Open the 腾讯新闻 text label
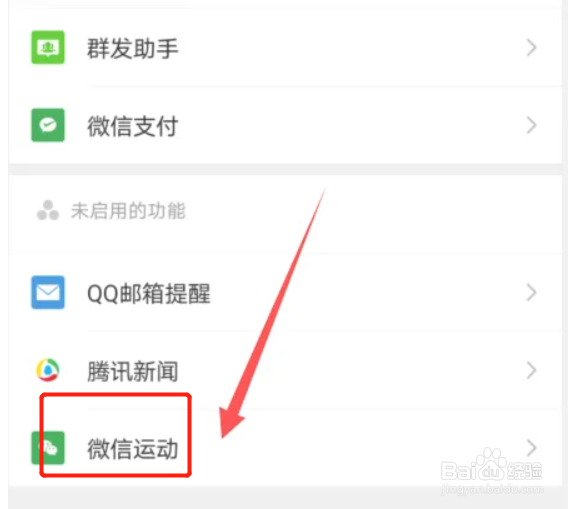 133,371
